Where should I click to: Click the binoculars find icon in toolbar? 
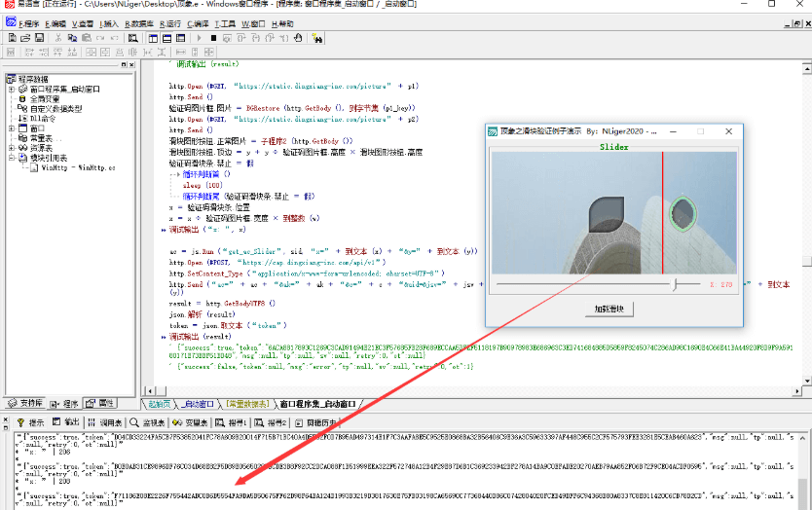tap(130, 38)
